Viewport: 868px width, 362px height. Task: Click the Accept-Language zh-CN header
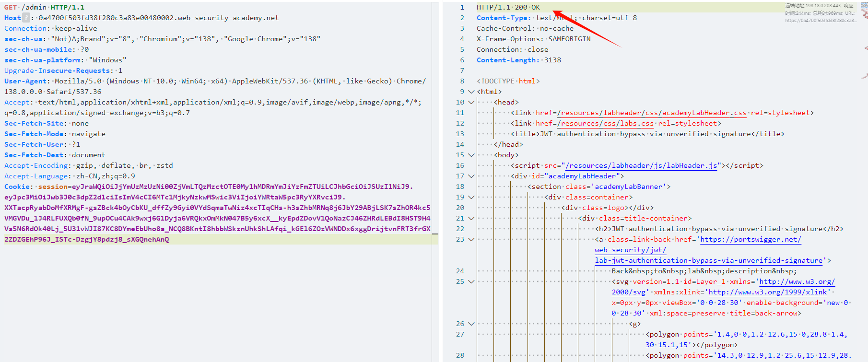coord(70,176)
